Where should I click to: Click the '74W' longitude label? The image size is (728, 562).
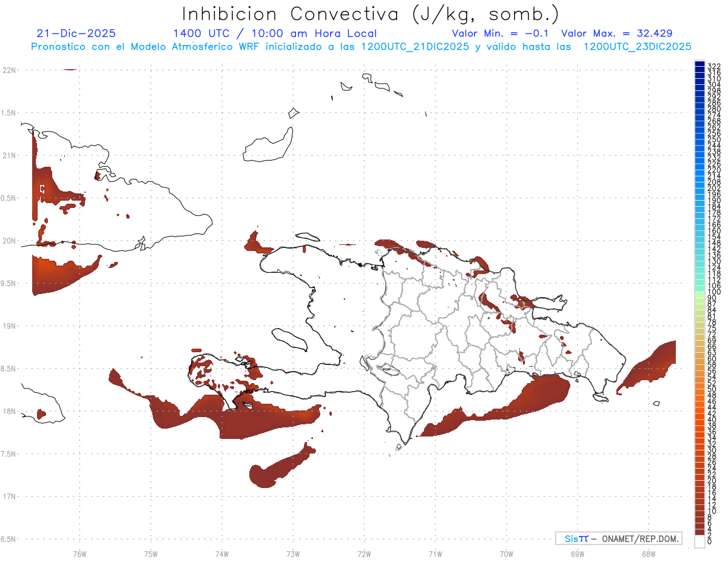click(221, 554)
